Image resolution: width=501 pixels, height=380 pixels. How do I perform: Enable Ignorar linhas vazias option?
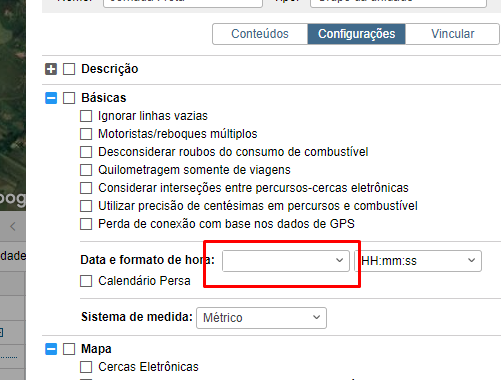pyautogui.click(x=86, y=116)
